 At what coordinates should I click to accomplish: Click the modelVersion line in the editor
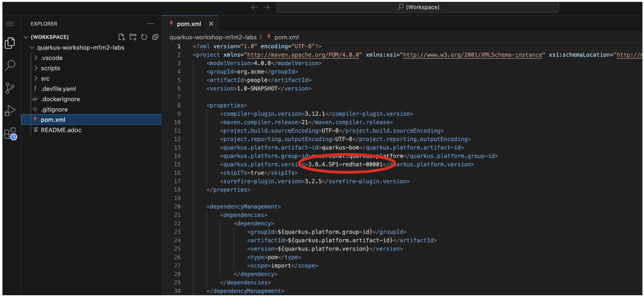click(264, 63)
